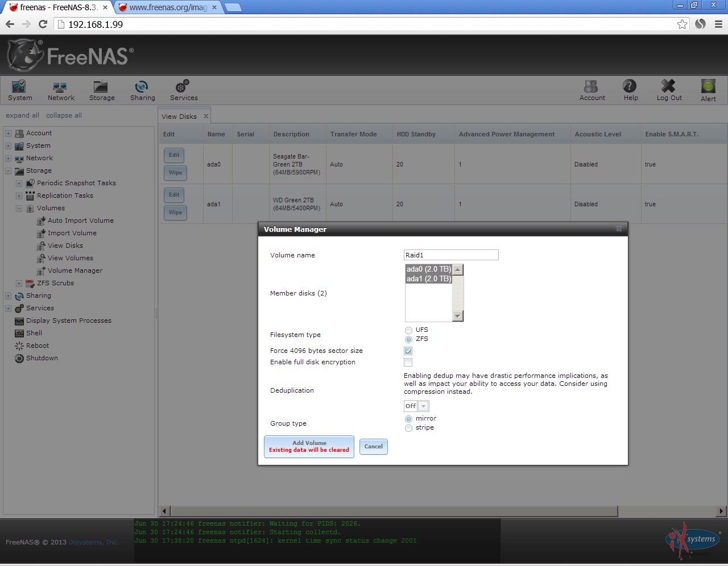Click the collapse all link

tap(64, 115)
